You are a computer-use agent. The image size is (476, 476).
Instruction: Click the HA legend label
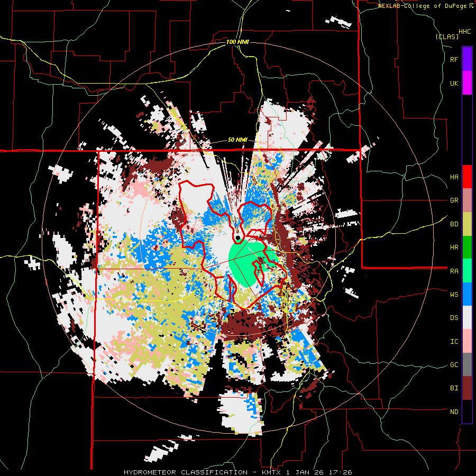coord(454,177)
